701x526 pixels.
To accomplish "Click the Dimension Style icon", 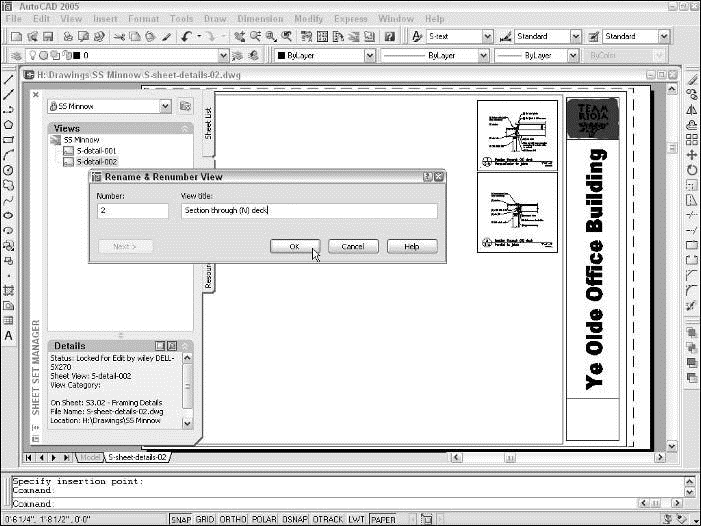I will click(x=505, y=37).
